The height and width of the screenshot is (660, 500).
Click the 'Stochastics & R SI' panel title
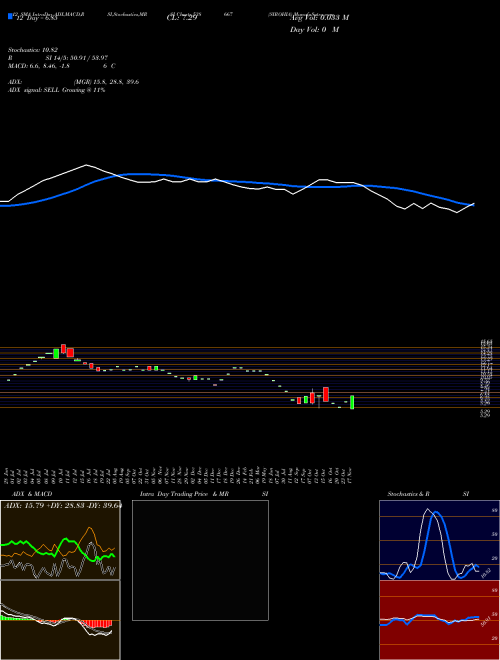coord(428,494)
